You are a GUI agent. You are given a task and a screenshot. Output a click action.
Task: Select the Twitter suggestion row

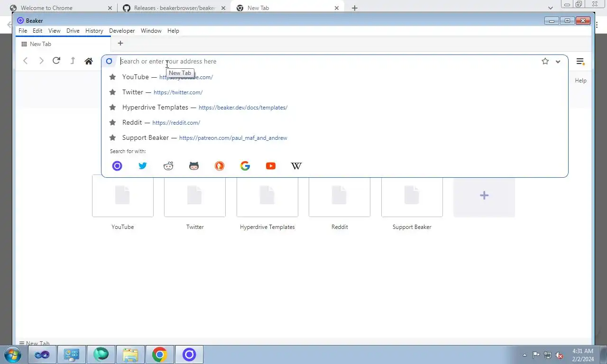(334, 92)
